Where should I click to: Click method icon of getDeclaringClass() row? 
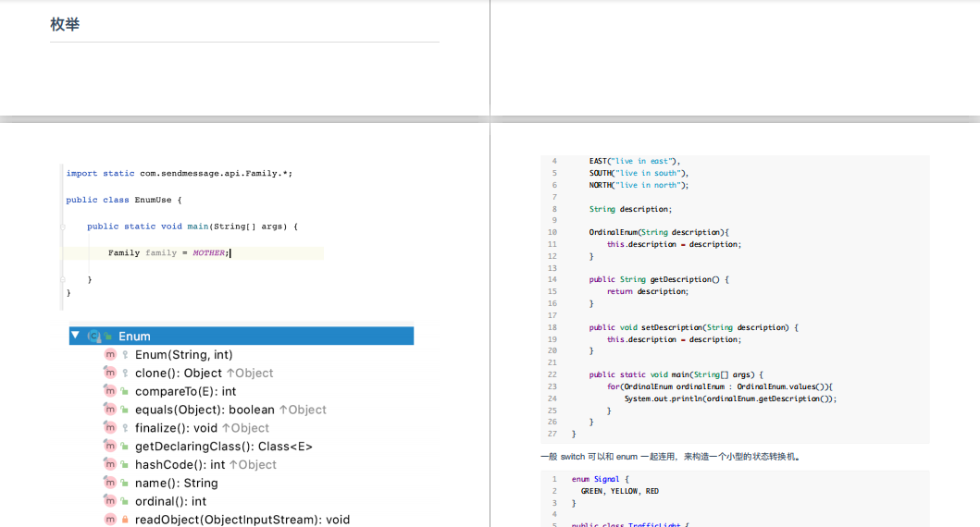pyautogui.click(x=110, y=446)
